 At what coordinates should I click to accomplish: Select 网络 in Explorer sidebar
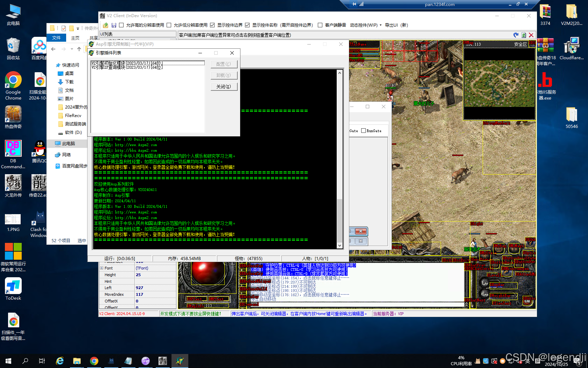[x=63, y=155]
